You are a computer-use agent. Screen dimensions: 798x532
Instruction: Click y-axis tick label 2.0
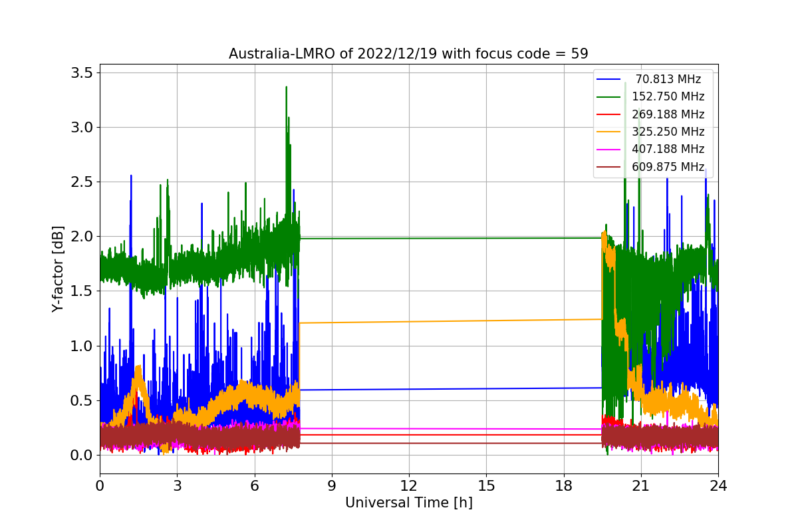click(x=82, y=236)
